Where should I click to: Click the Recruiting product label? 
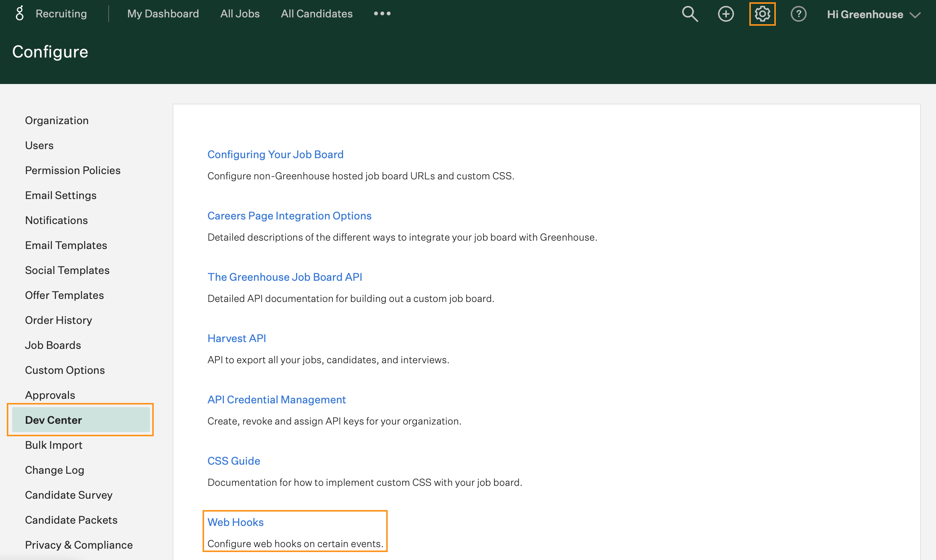[61, 14]
